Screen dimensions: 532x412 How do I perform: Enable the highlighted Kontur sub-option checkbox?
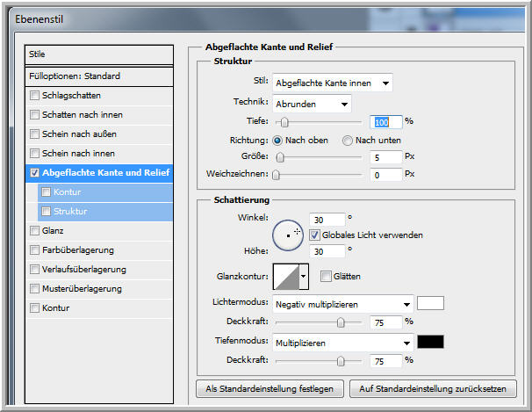[x=47, y=192]
